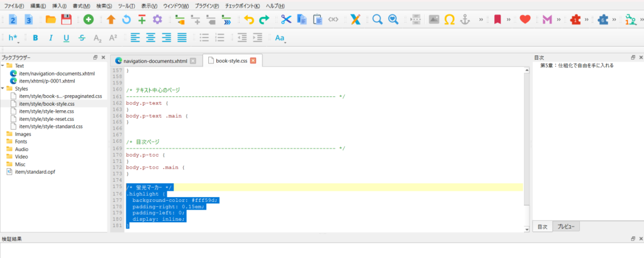644x258 pixels.
Task: Open the プラグイン(P) menu
Action: (x=207, y=6)
